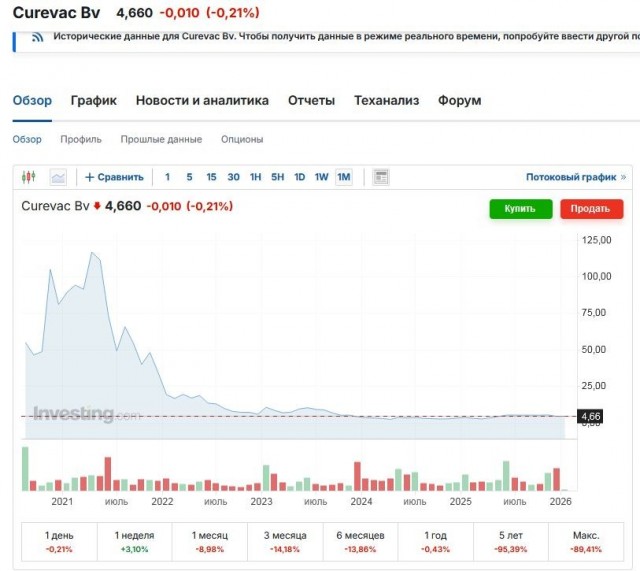This screenshot has height=571, width=640.
Task: Click the 100,00 price axis label
Action: coord(596,276)
